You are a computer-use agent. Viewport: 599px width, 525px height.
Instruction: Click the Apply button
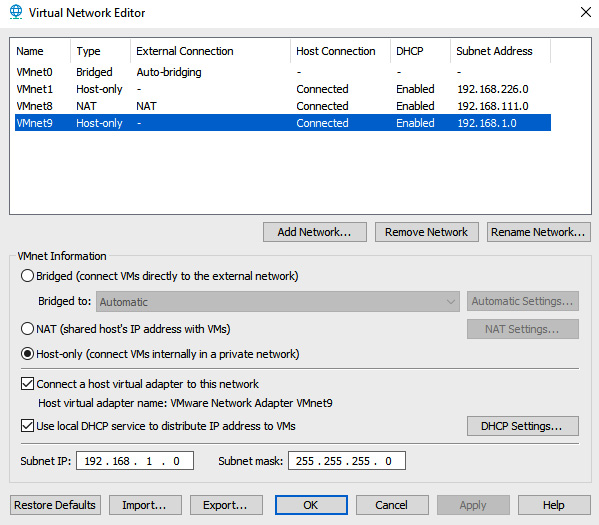coord(473,505)
